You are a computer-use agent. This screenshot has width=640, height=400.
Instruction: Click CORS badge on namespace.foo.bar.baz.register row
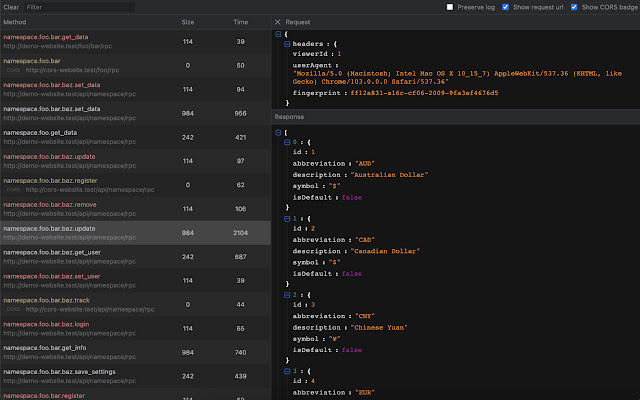(14, 187)
